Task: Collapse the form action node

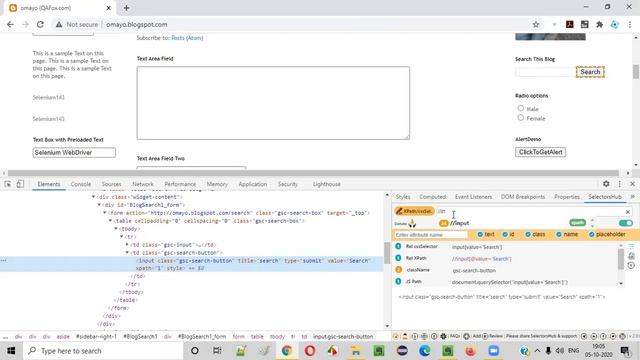Action: [x=104, y=213]
